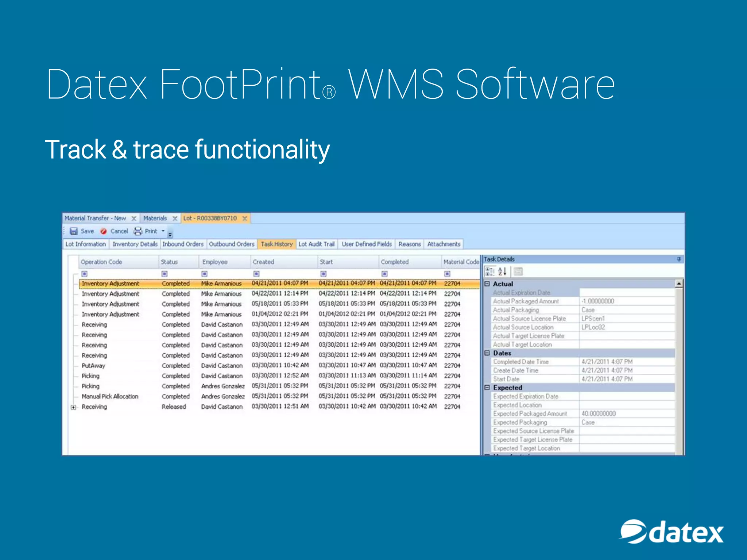Sort by Created column header

[x=284, y=262]
